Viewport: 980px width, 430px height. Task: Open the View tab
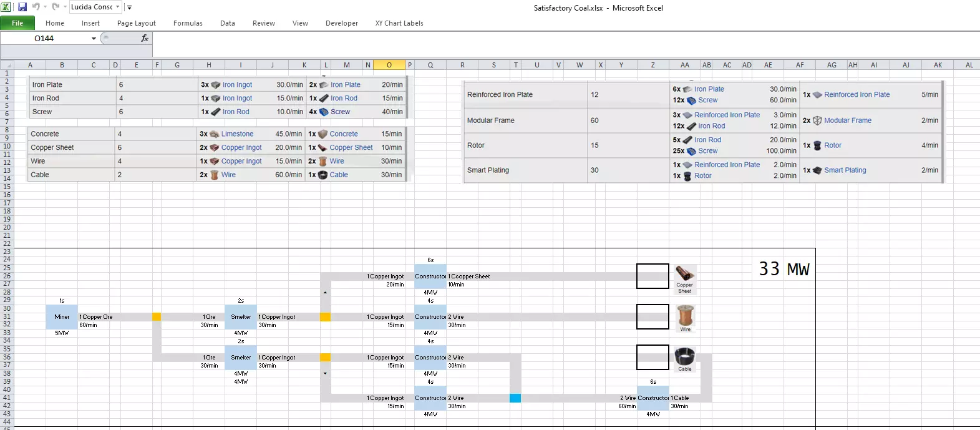[x=300, y=23]
